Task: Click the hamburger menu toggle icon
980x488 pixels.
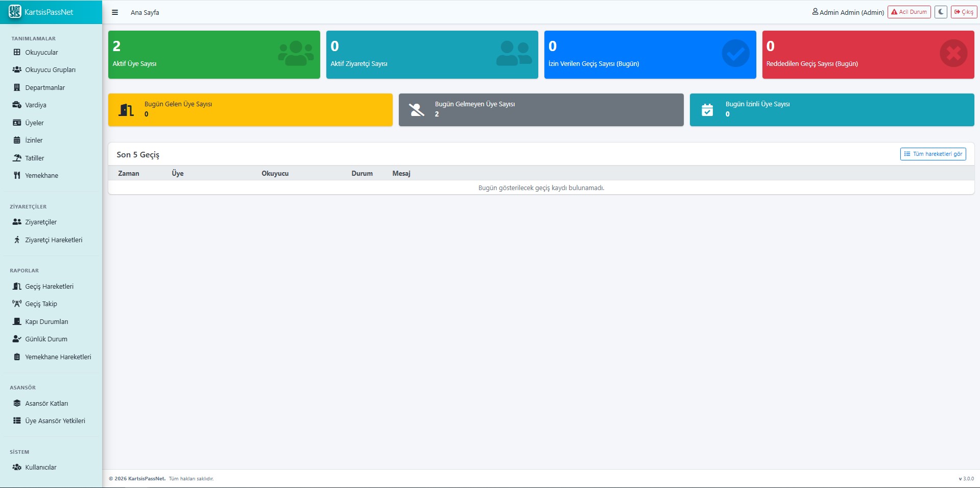Action: [115, 12]
